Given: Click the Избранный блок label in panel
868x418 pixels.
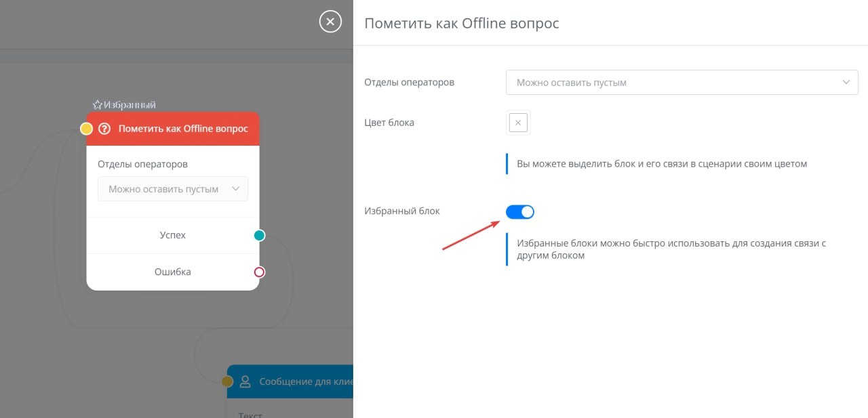Looking at the screenshot, I should tap(402, 211).
